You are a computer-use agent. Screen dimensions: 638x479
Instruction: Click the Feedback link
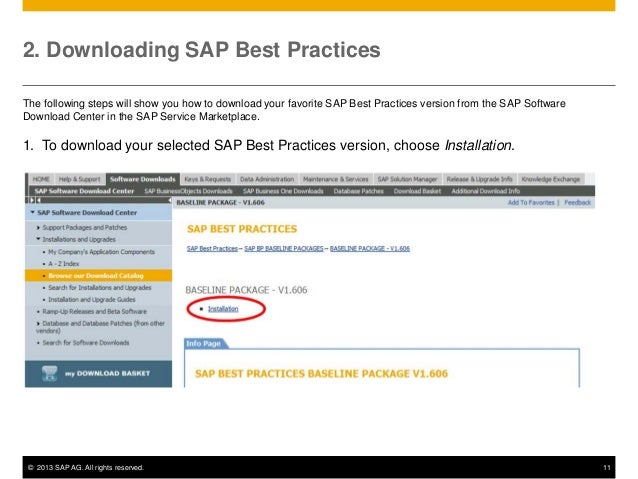pos(577,202)
